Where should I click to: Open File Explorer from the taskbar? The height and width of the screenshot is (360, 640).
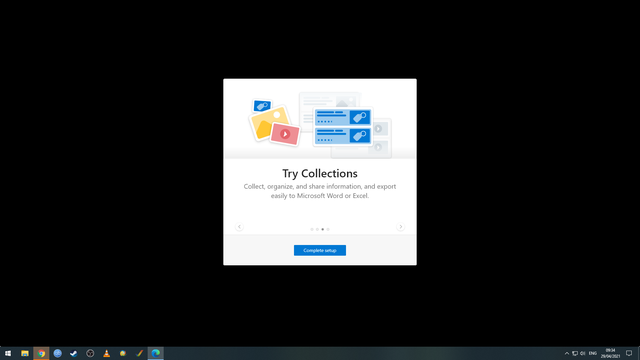25,353
